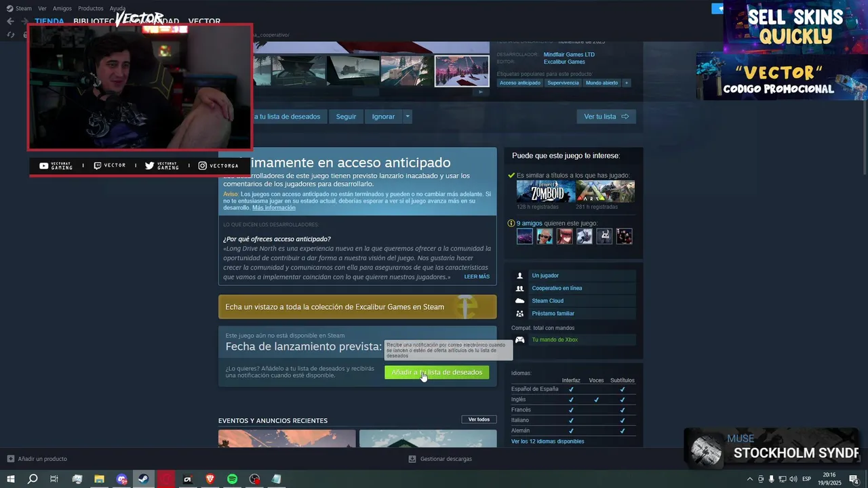This screenshot has width=868, height=488.
Task: Open the Windows notification center
Action: coord(854,479)
